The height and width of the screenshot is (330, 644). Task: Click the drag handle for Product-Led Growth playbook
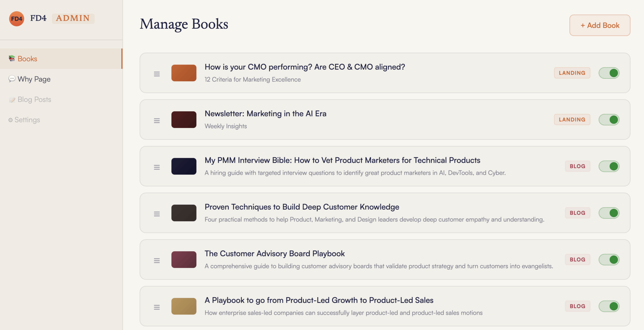point(157,307)
